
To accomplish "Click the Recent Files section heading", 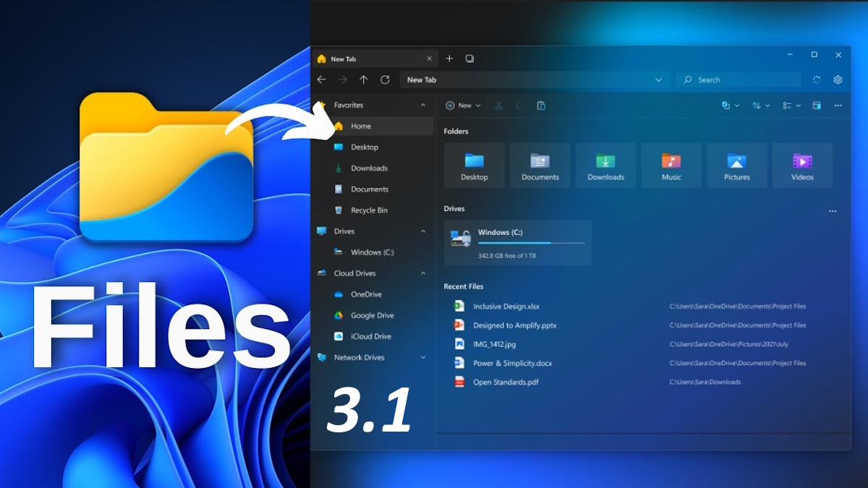I will click(x=464, y=287).
